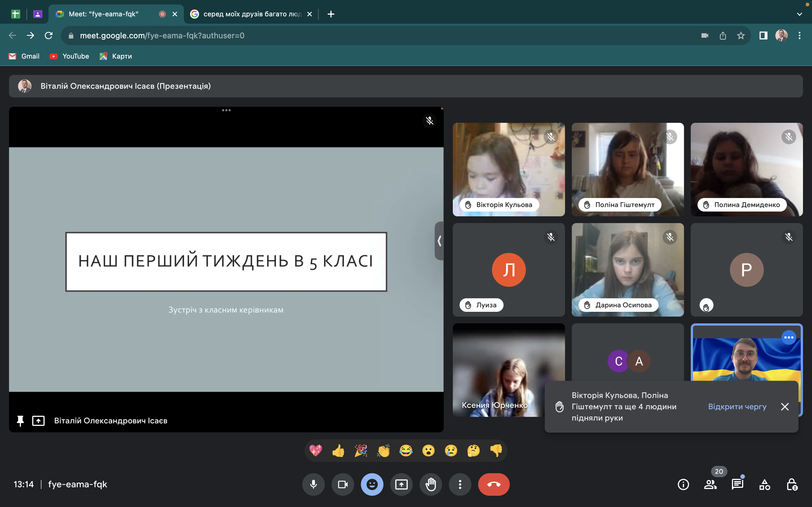The width and height of the screenshot is (812, 507).
Task: Click the Відкрити чергу link
Action: [x=737, y=406]
